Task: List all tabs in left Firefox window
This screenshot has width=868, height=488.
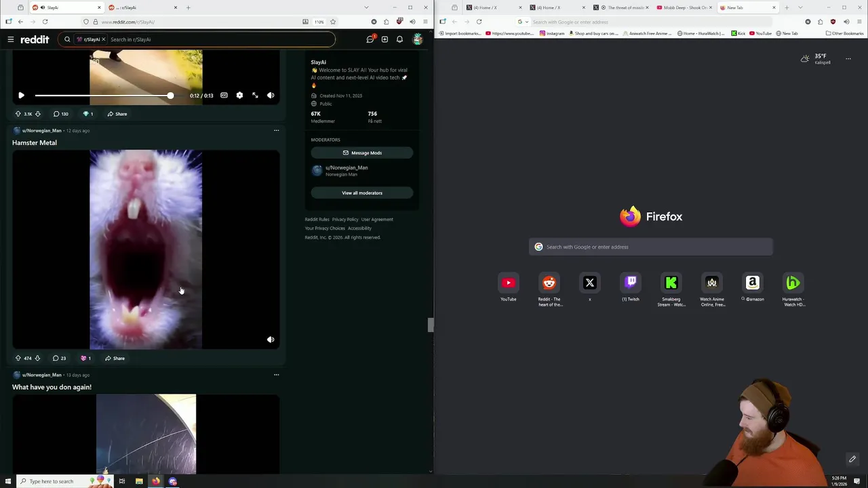Action: [366, 7]
